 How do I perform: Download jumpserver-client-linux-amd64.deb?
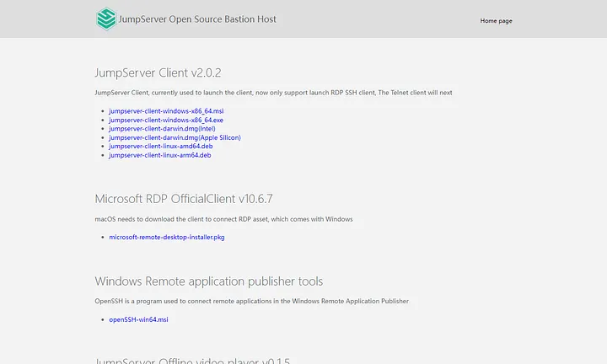[x=161, y=147]
